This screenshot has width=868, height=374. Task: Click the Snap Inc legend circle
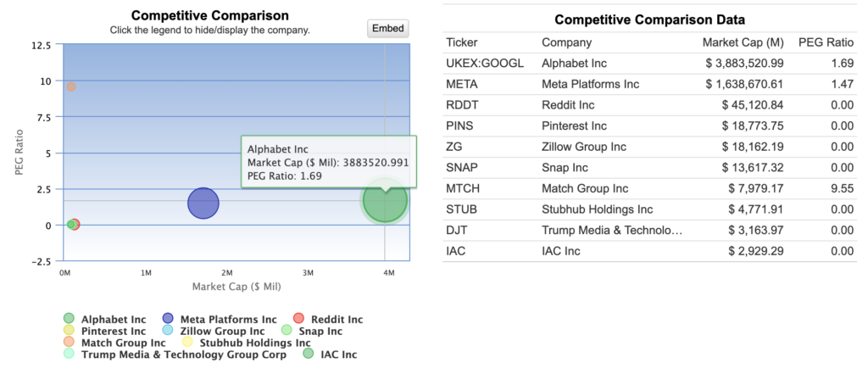287,331
